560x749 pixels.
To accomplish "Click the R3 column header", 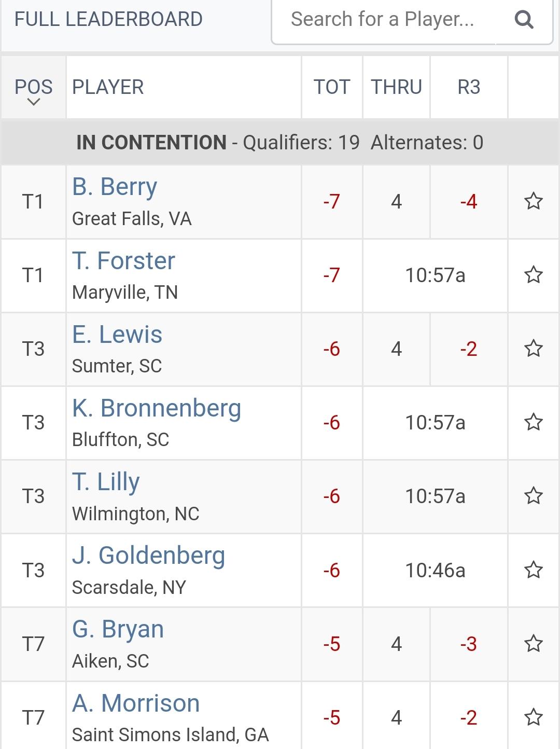I will (469, 87).
